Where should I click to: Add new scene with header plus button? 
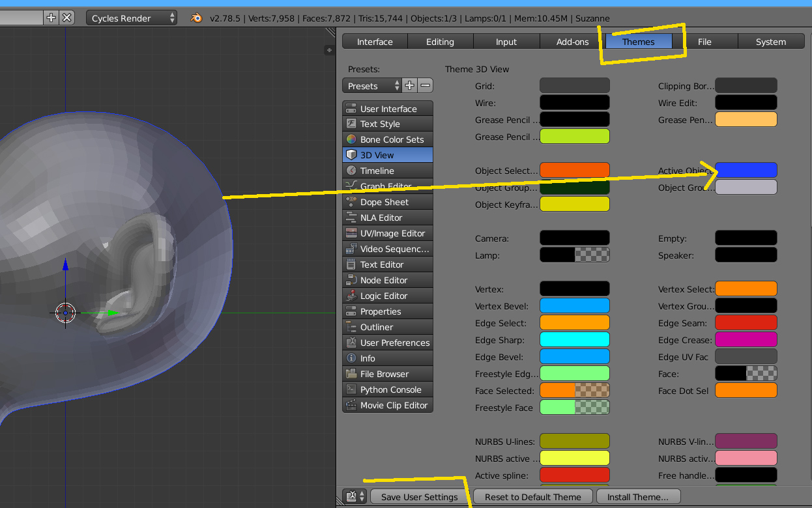click(x=51, y=18)
